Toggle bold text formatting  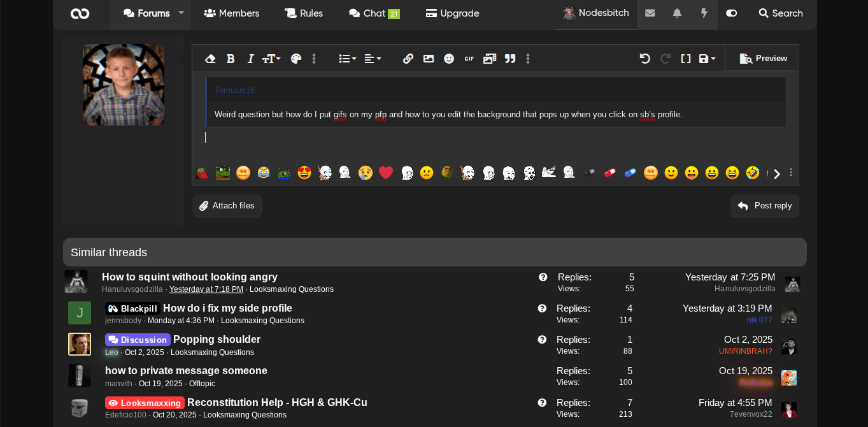(231, 59)
